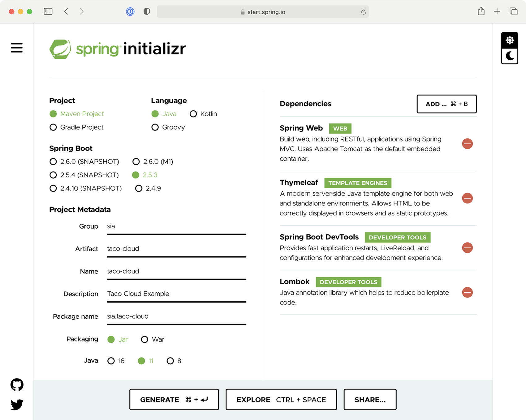526x420 pixels.
Task: Select Spring Boot 2.6.0 (SNAPSHOT)
Action: pos(84,161)
